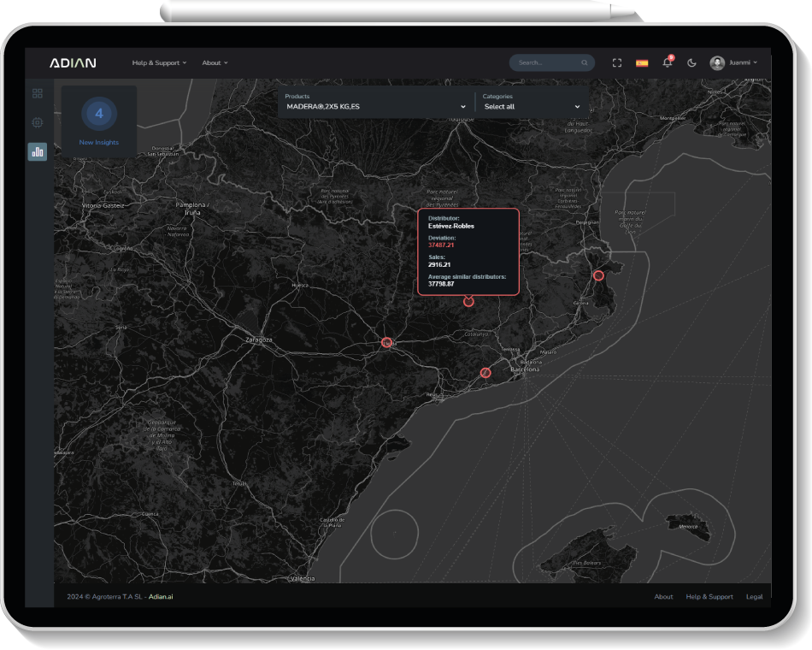Viewport: 812px width, 650px height.
Task: Open the Juanmi user menu
Action: tap(734, 62)
